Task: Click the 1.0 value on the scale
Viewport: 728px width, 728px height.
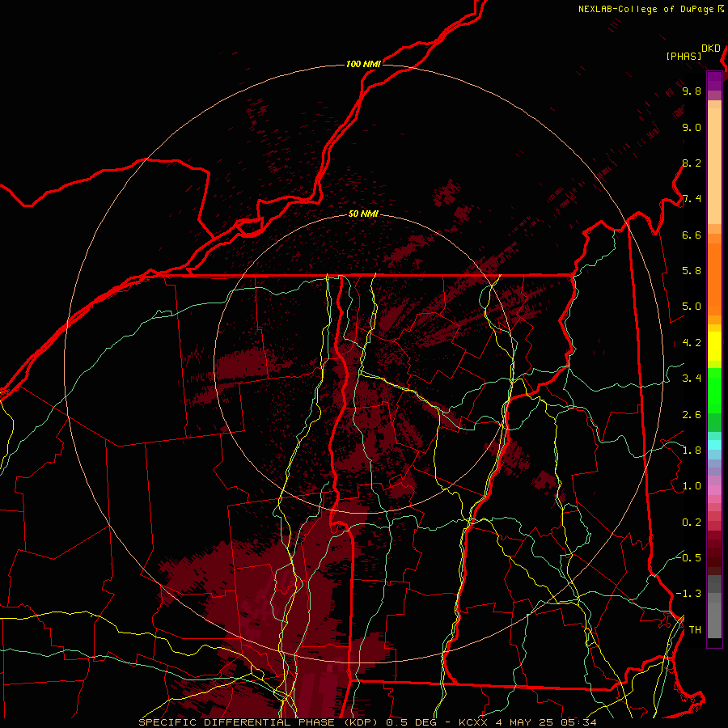Action: [x=692, y=486]
